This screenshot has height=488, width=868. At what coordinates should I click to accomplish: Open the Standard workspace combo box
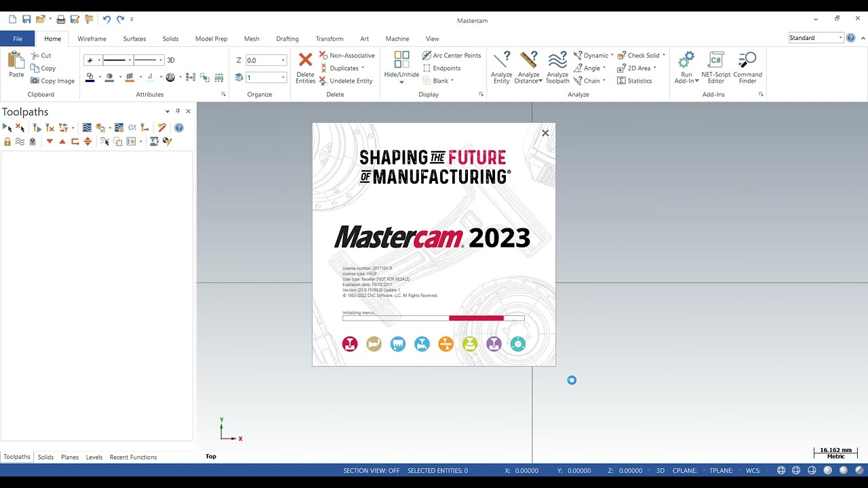[x=816, y=38]
